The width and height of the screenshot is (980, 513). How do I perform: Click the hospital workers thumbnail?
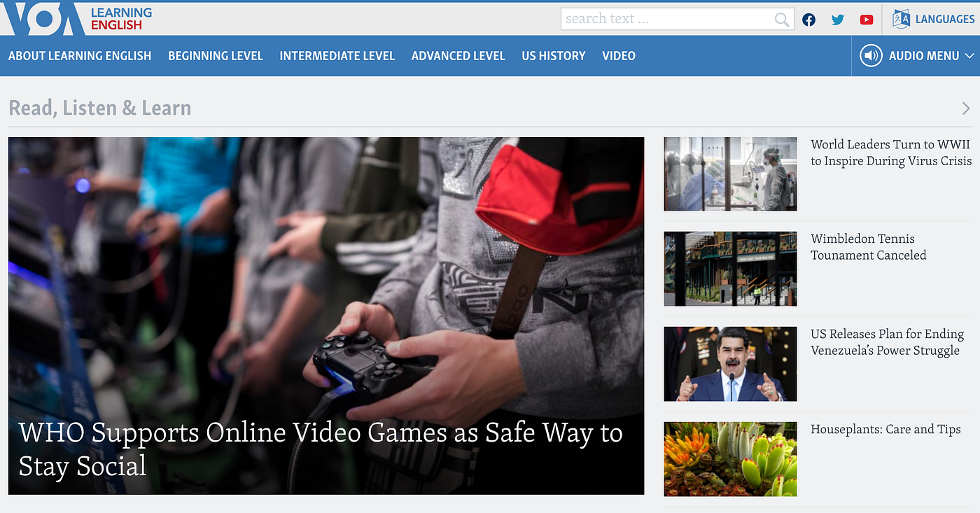(730, 174)
